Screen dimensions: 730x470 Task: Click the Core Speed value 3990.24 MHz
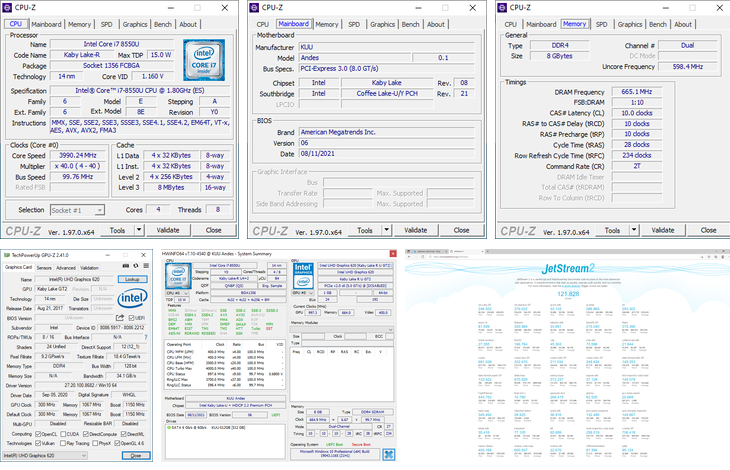click(78, 155)
